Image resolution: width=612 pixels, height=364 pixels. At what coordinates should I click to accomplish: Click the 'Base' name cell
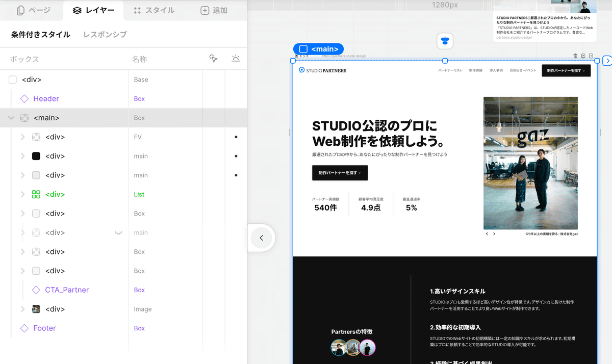pos(141,80)
